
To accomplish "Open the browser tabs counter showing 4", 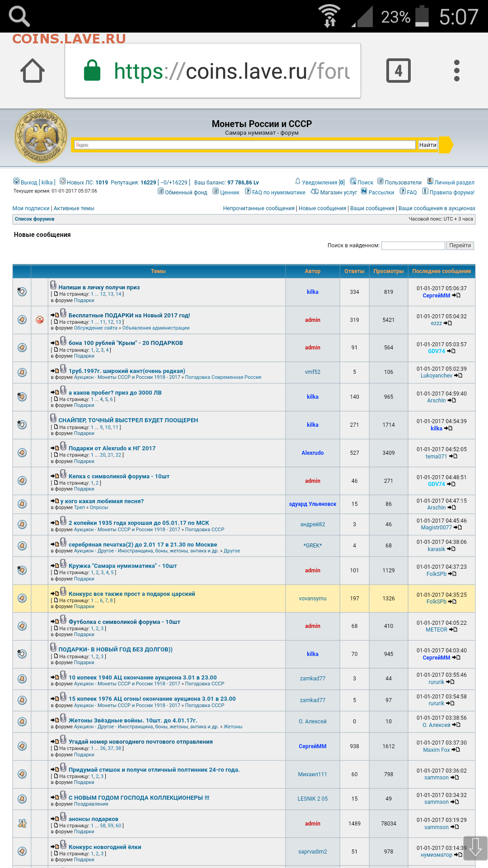I will (x=399, y=71).
